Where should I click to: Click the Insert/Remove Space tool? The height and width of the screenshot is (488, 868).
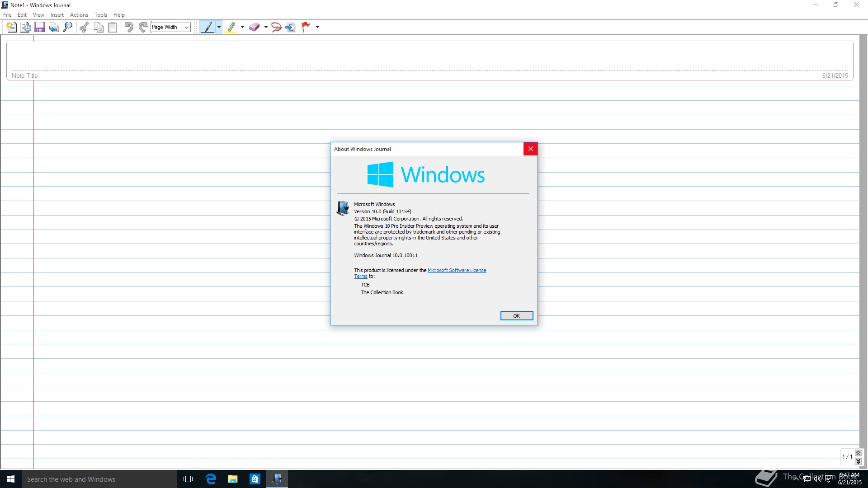coord(290,27)
